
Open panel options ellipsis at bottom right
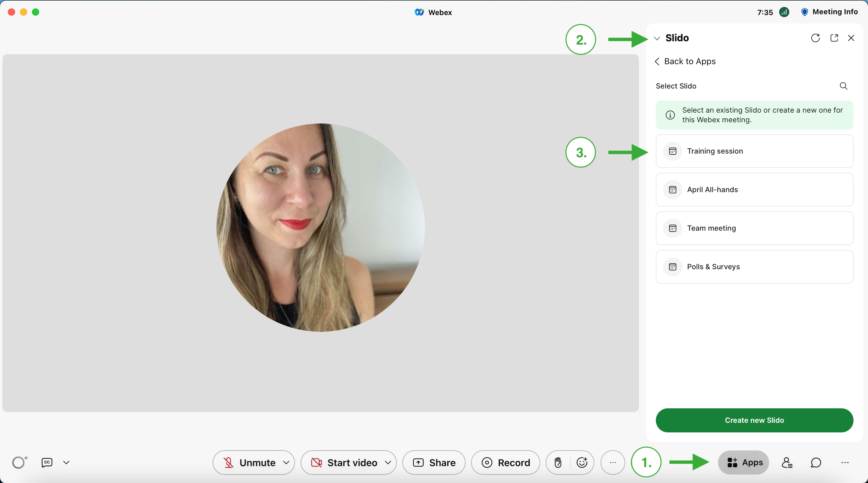(845, 463)
